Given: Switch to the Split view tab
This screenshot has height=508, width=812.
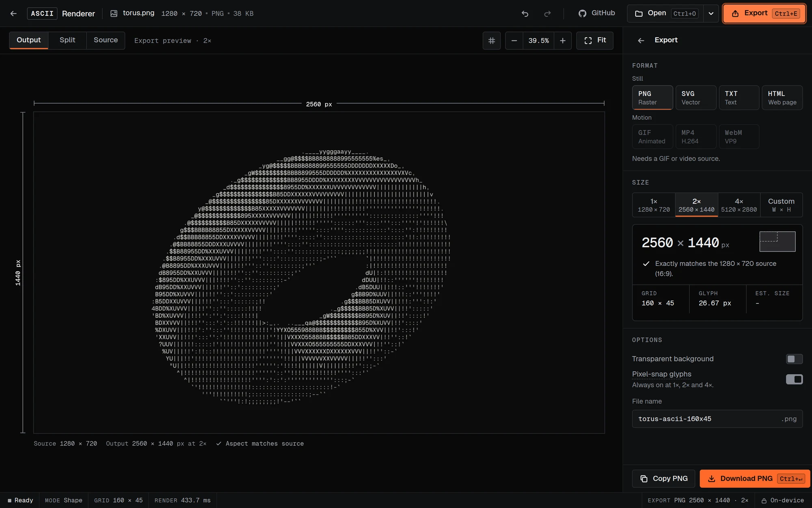Looking at the screenshot, I should (x=67, y=40).
